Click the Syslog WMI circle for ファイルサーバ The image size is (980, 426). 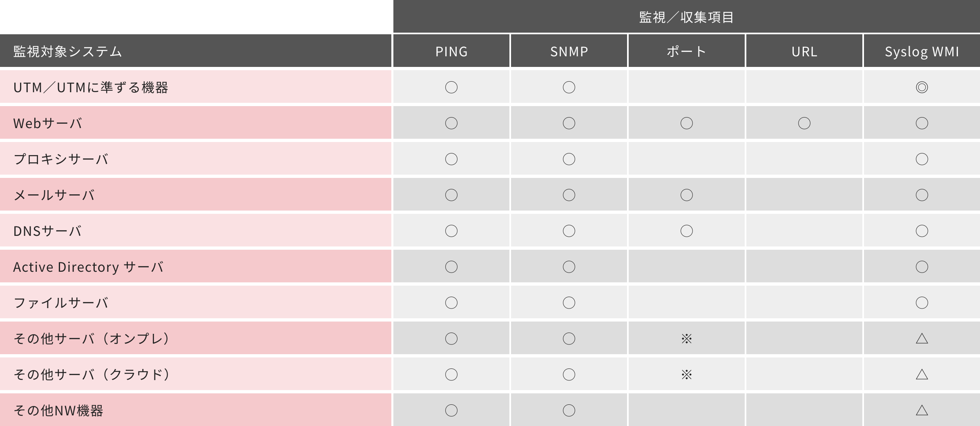coord(922,303)
